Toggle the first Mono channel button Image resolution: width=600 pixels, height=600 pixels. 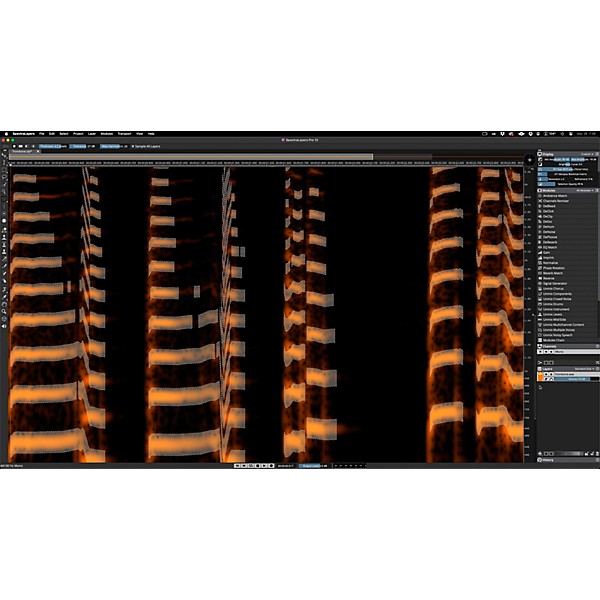click(540, 352)
